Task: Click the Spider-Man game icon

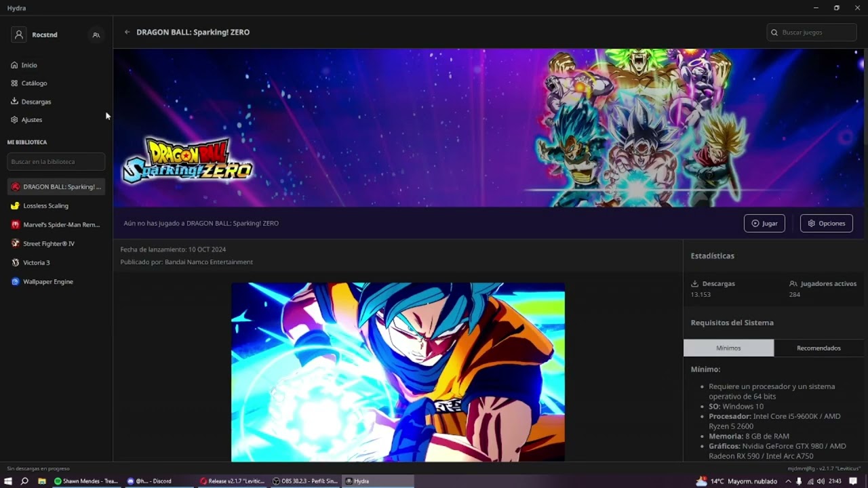Action: 16,224
